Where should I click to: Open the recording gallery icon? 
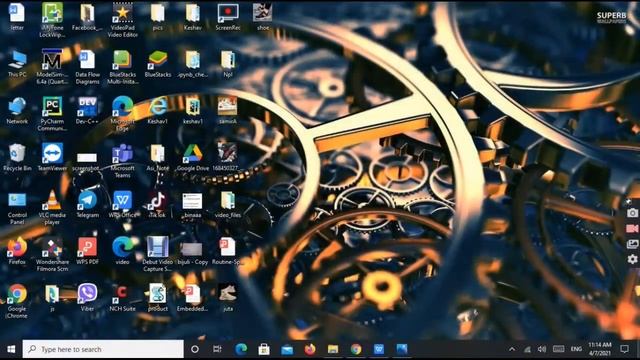tap(632, 244)
